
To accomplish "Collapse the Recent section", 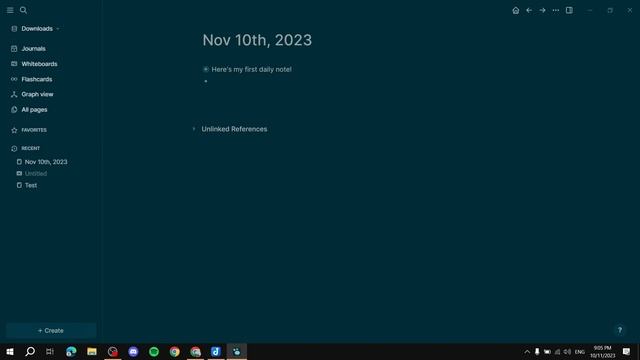I will tap(31, 148).
